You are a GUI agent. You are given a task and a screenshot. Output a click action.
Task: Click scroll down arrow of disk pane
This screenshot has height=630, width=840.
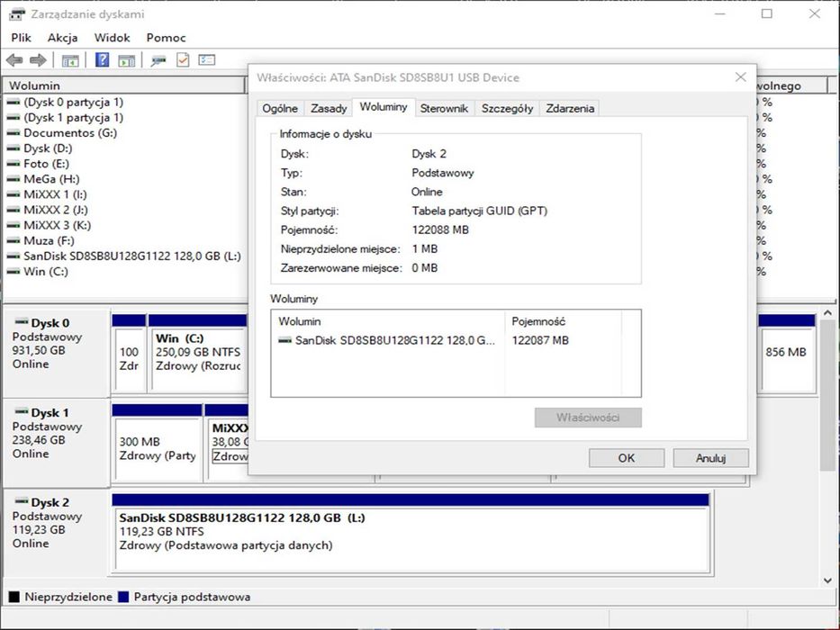tap(827, 580)
